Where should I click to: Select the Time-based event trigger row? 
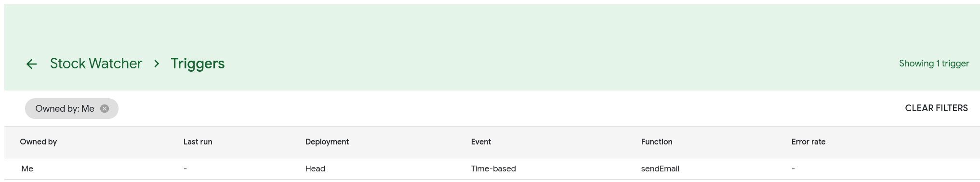492,169
